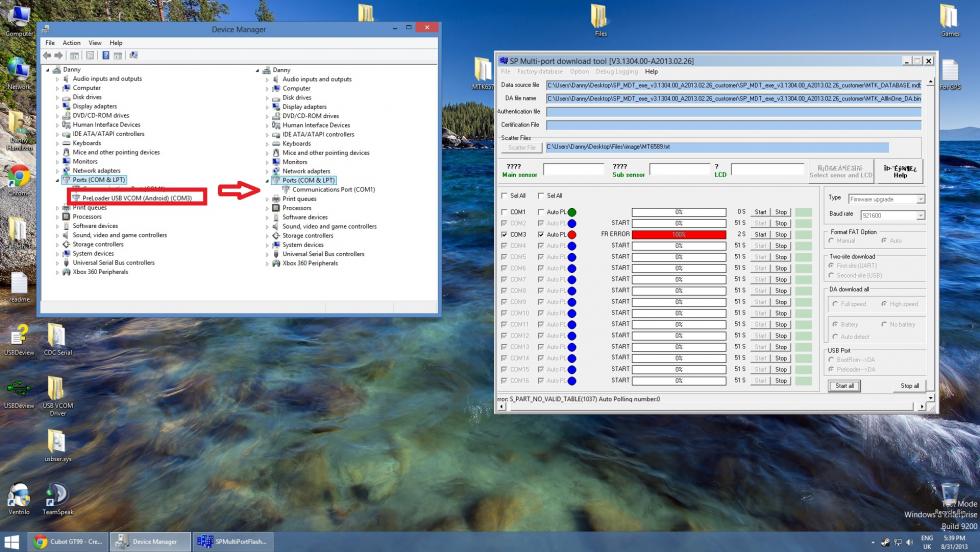Click the SPMultiPortFlash taskbar button
The image size is (980, 552).
pos(232,541)
